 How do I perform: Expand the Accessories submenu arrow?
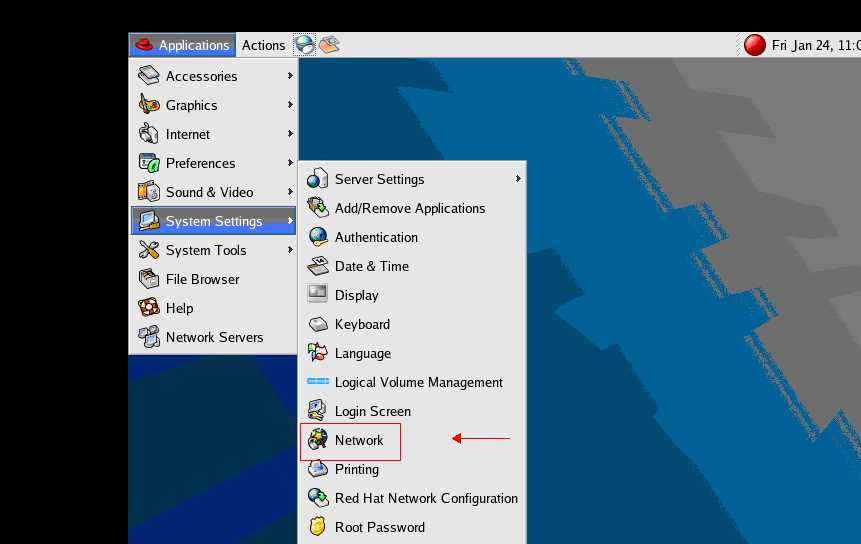pos(290,76)
